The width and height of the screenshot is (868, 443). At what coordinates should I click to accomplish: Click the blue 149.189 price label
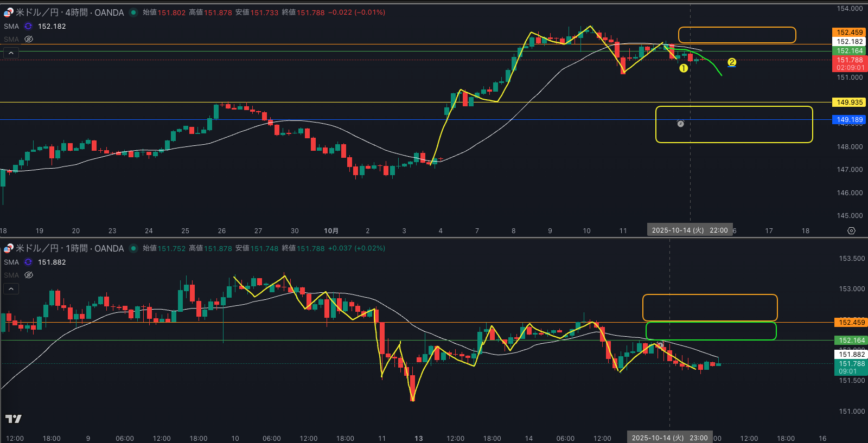(x=849, y=120)
